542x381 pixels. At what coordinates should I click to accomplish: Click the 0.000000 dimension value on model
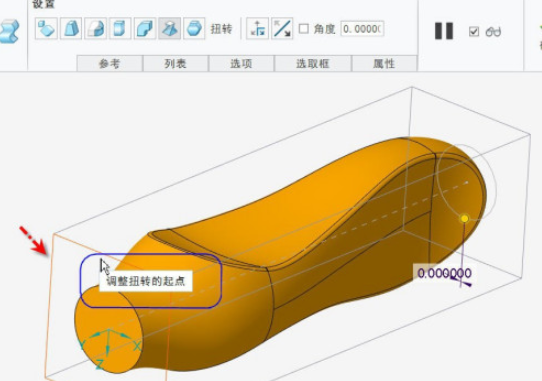pyautogui.click(x=445, y=273)
